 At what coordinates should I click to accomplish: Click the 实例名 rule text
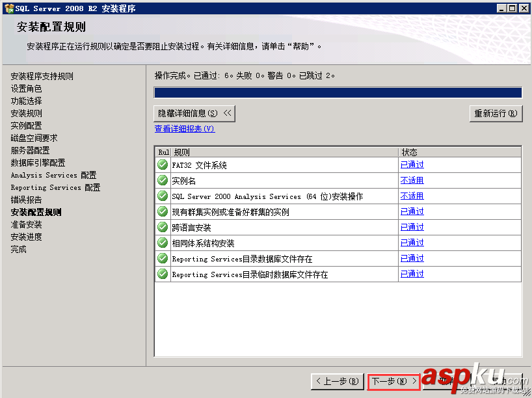pyautogui.click(x=183, y=181)
